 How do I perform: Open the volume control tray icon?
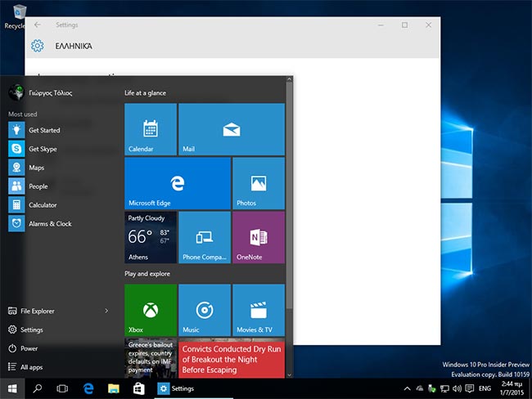coord(457,388)
